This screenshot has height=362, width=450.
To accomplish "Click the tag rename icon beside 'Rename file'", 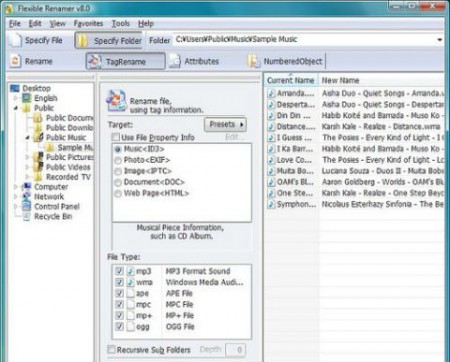I will coord(116,101).
